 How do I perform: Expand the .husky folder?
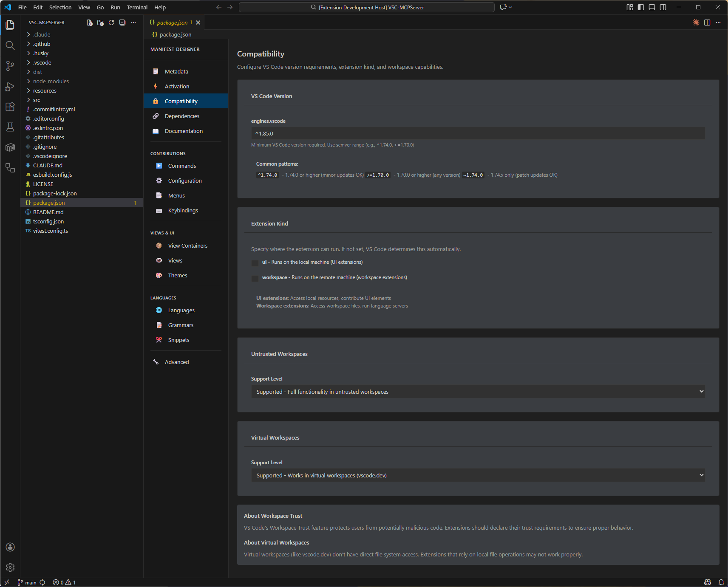pos(82,53)
